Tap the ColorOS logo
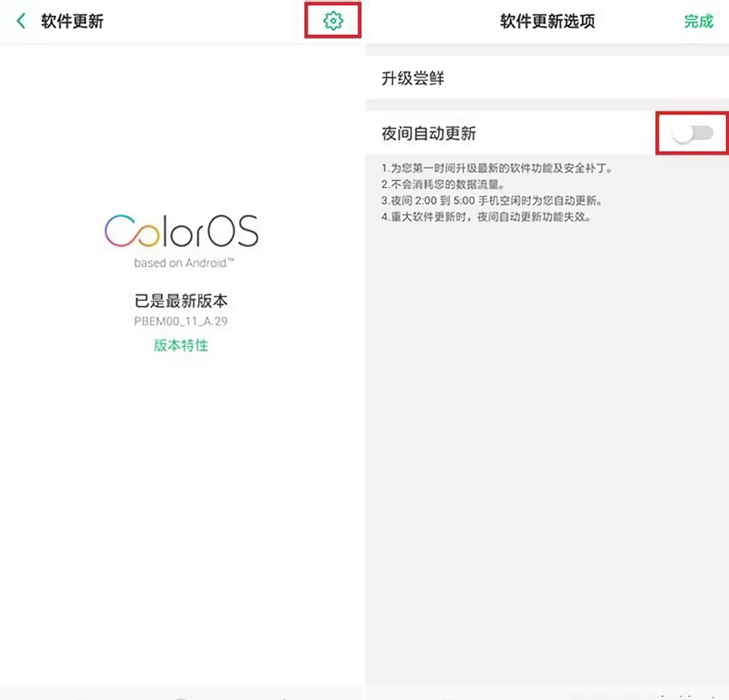 (x=181, y=231)
